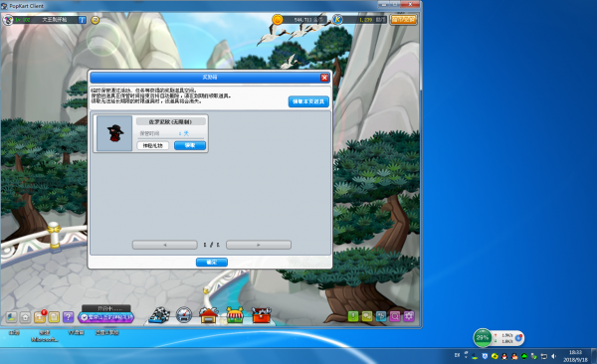This screenshot has width=597, height=364.
Task: Open the garage house icon
Action: pyautogui.click(x=208, y=315)
